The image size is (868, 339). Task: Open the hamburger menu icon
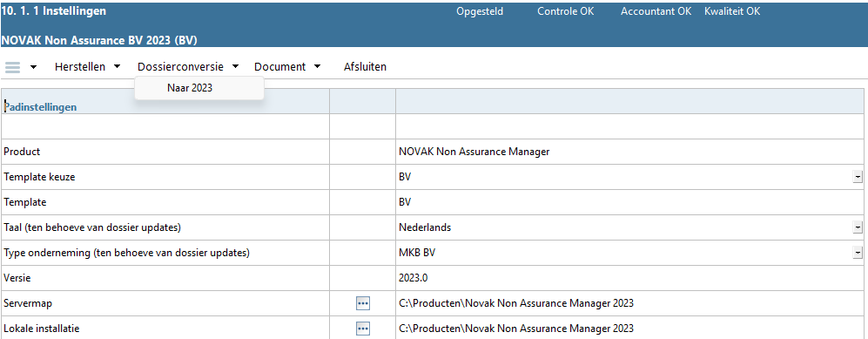pos(13,67)
